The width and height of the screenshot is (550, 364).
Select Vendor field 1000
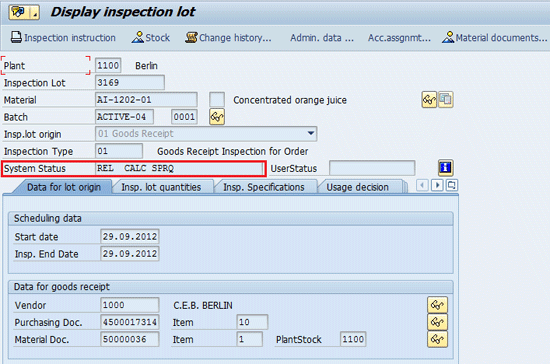[130, 305]
